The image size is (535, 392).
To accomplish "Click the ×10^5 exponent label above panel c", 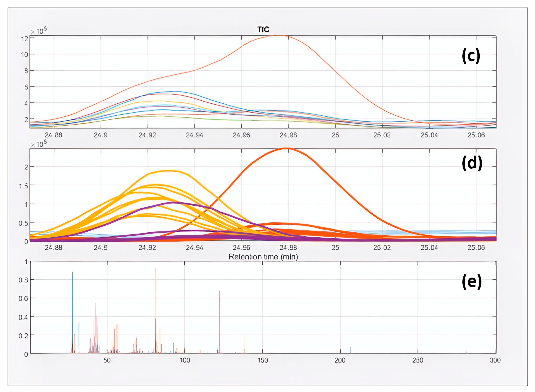I will (39, 31).
